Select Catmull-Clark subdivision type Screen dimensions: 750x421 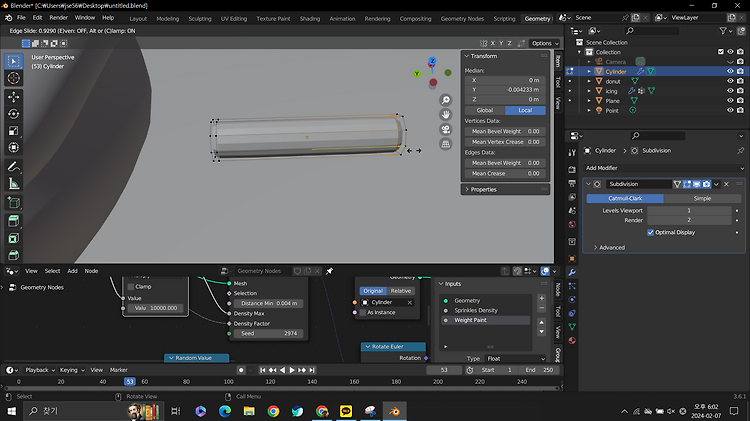click(x=625, y=198)
